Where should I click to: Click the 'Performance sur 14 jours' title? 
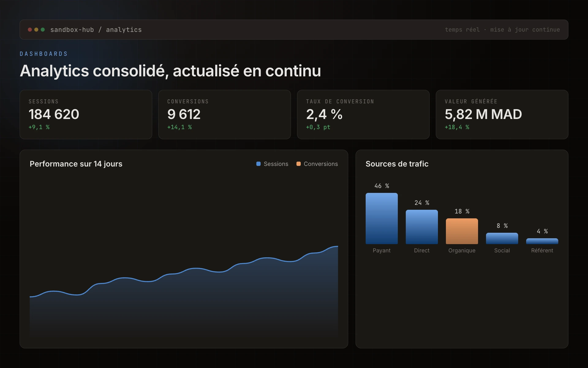[76, 164]
